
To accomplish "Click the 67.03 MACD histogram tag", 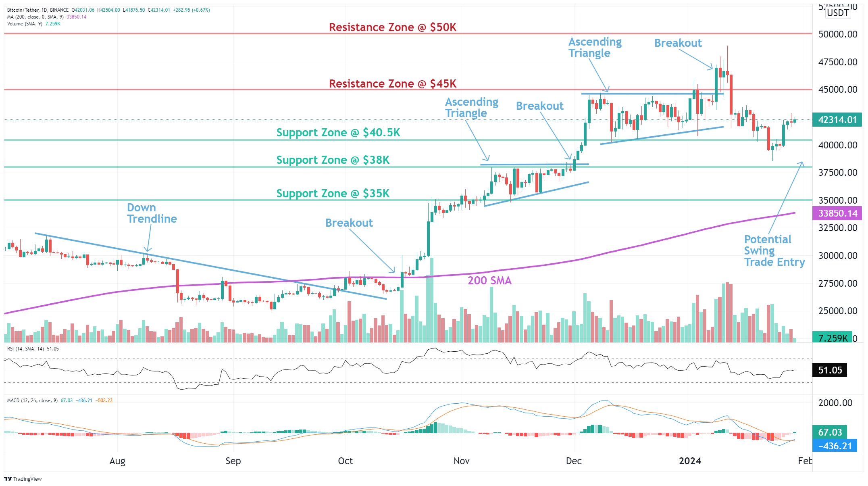I will pos(830,432).
